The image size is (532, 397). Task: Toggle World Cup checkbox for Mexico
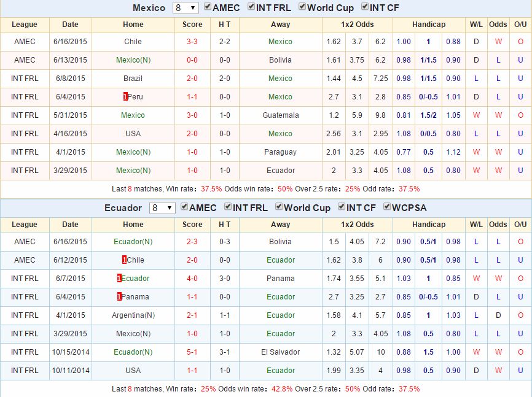click(302, 6)
